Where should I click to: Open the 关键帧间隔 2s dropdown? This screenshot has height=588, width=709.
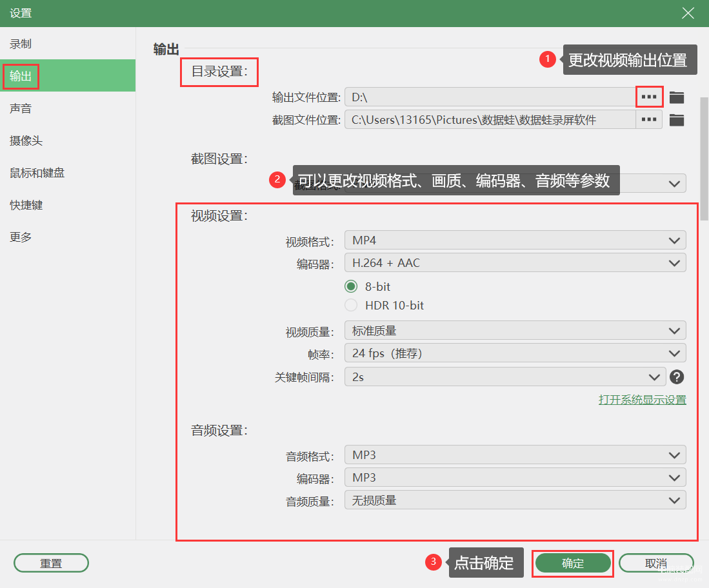(505, 377)
